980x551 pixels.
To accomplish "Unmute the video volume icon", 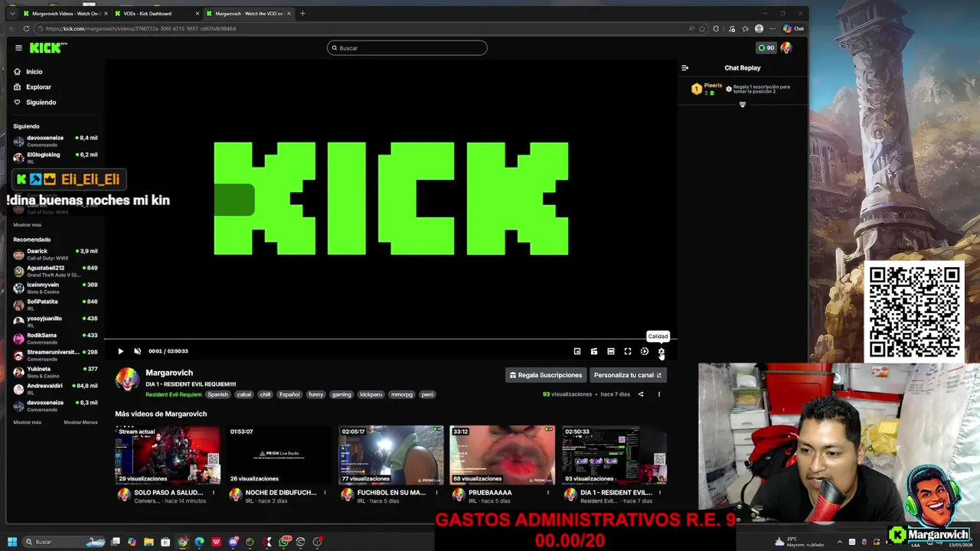I will pos(138,351).
